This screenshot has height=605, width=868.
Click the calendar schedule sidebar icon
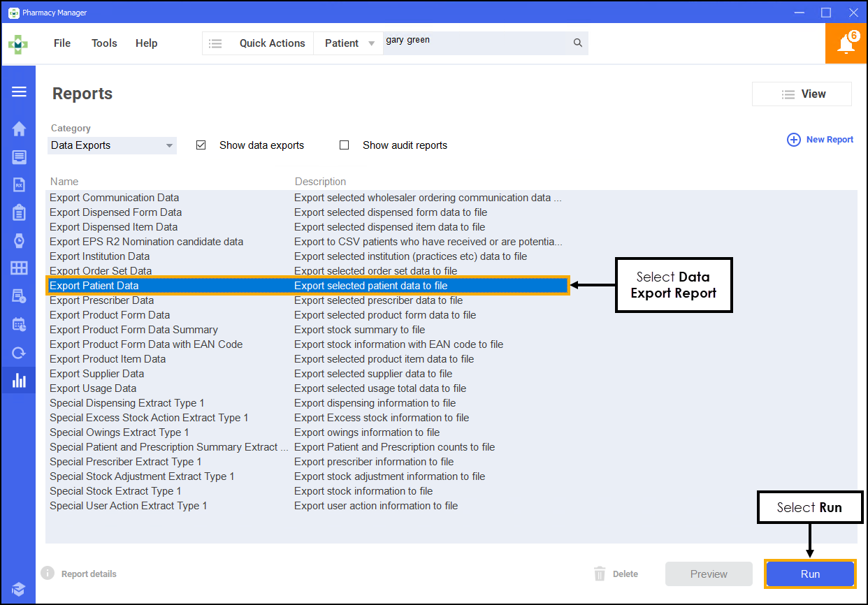(x=19, y=324)
